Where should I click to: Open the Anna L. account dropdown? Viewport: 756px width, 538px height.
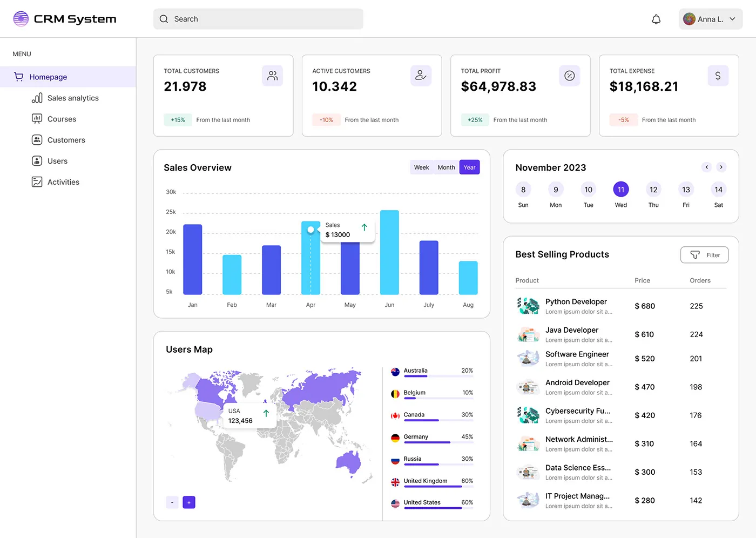click(711, 18)
